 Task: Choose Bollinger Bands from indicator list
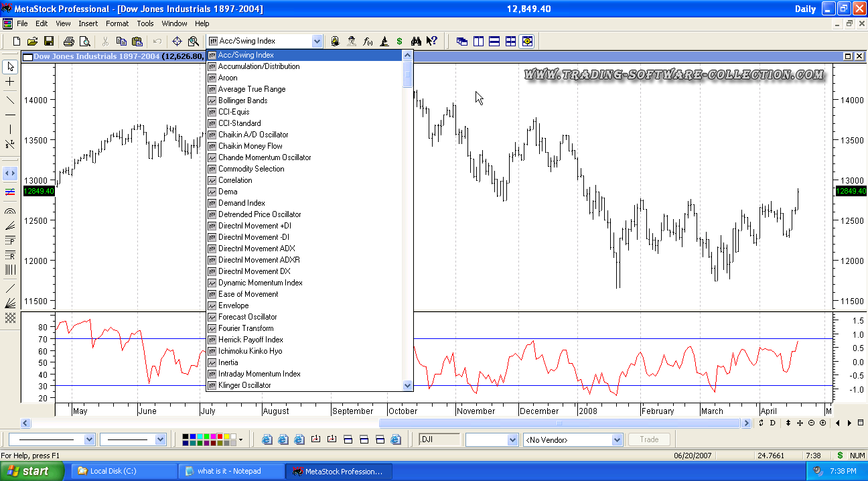[x=242, y=100]
